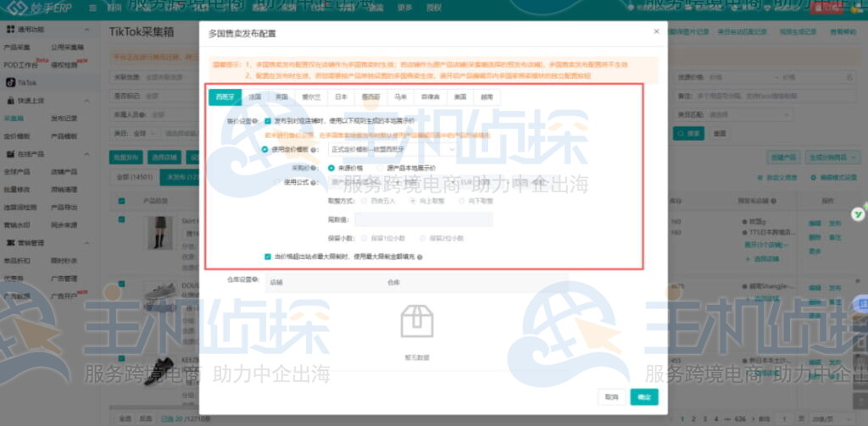
Task: Switch to the 菲律宾 tab
Action: [431, 97]
